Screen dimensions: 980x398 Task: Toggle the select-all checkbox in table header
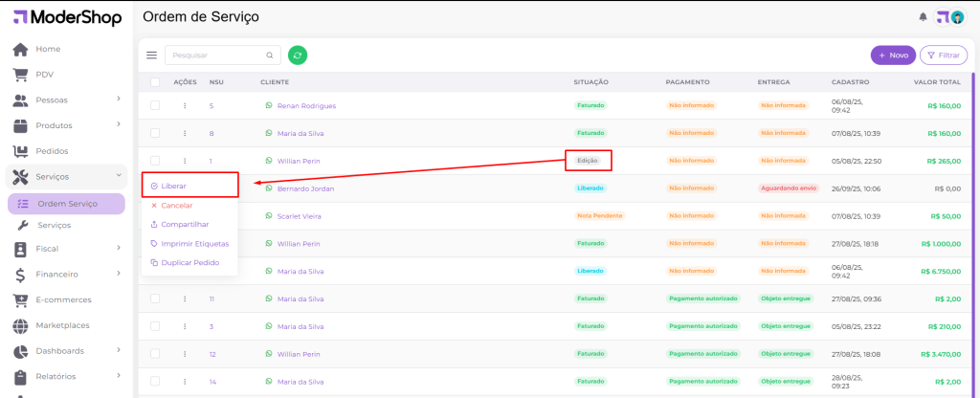[155, 82]
